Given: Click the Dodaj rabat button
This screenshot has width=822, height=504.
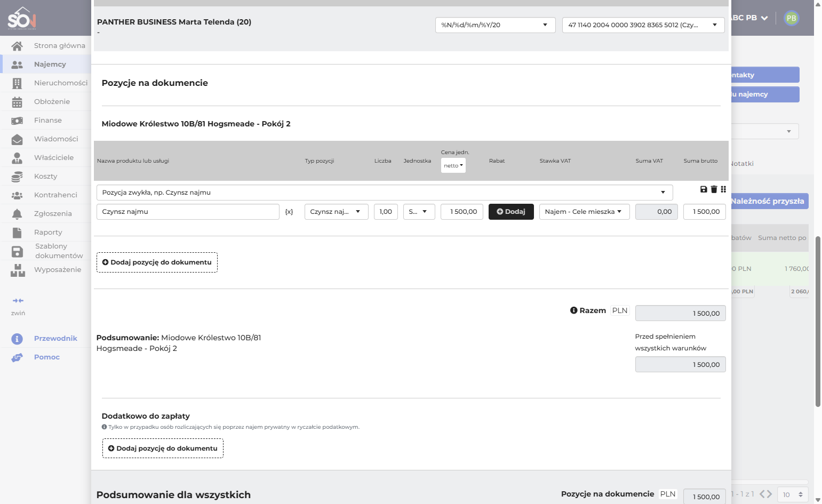Looking at the screenshot, I should [x=511, y=212].
